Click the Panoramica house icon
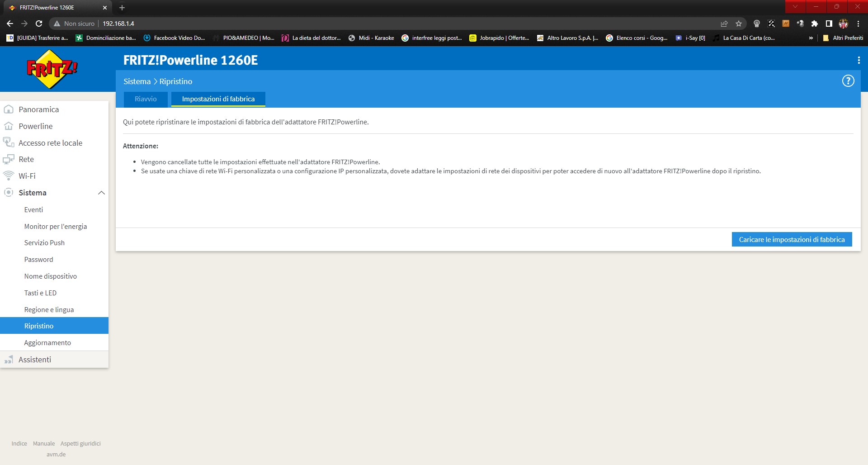 click(x=9, y=109)
